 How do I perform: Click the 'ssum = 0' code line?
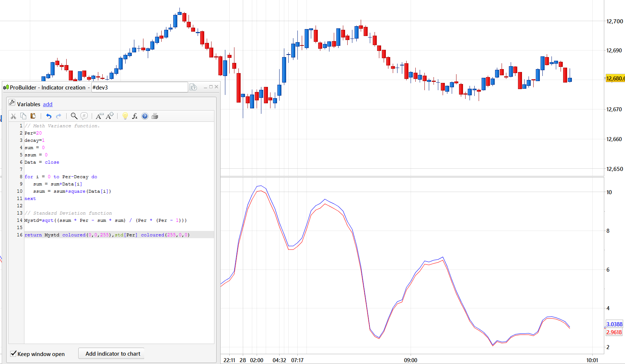pyautogui.click(x=36, y=155)
